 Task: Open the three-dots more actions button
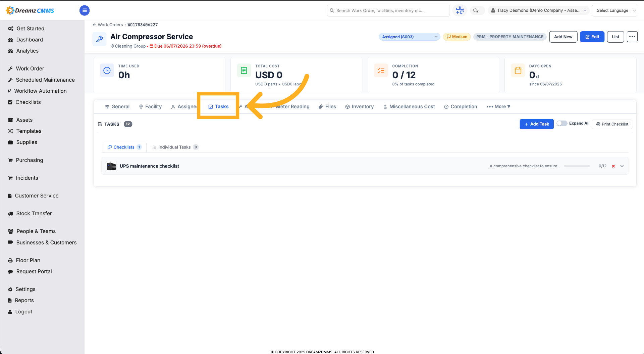pos(632,37)
